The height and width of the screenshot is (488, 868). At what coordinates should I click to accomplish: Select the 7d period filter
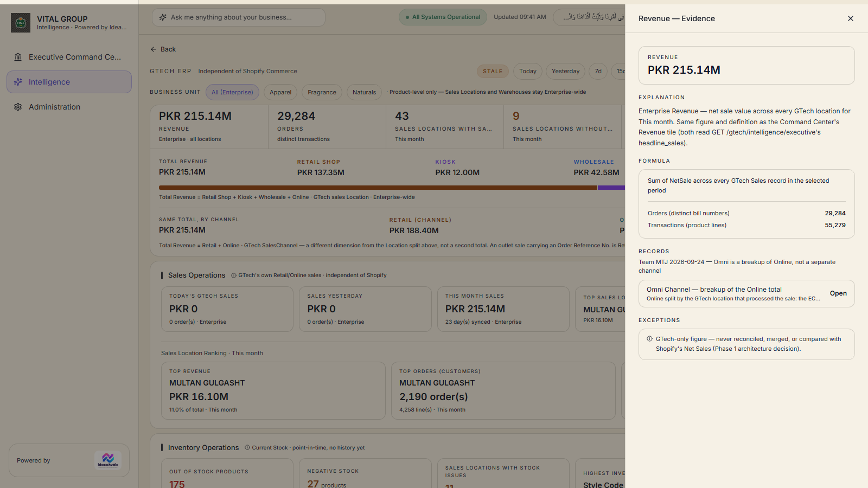(x=598, y=71)
